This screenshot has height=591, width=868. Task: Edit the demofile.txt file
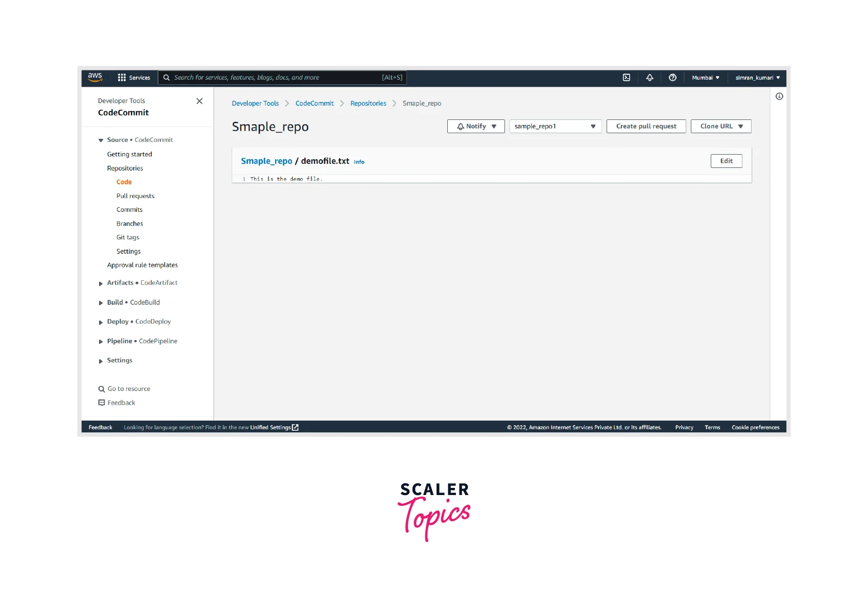tap(726, 161)
